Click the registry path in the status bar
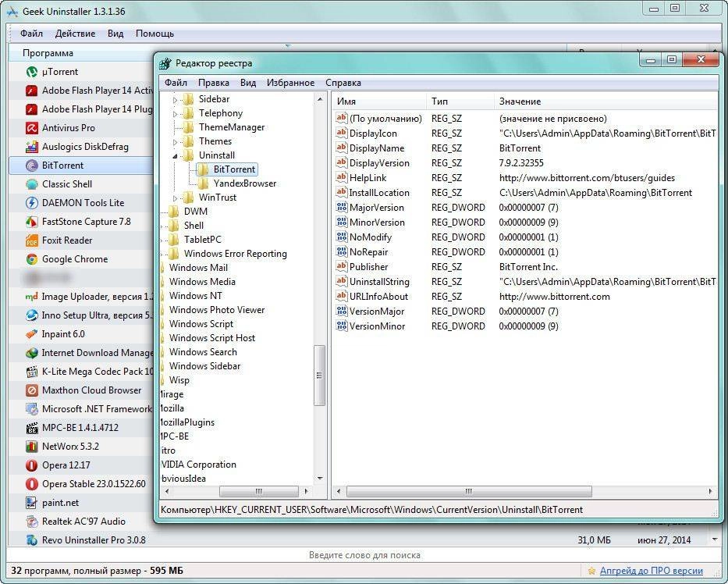Viewport: 728px width, 584px height. [372, 510]
